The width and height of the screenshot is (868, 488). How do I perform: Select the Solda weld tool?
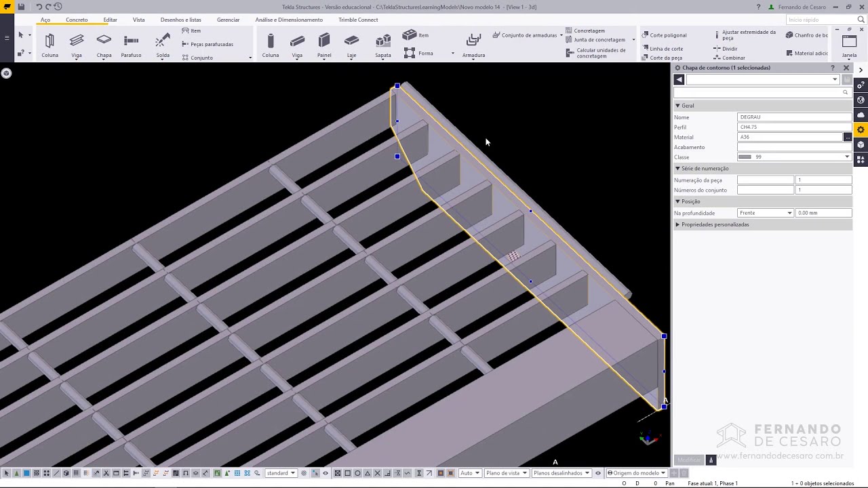pos(163,45)
